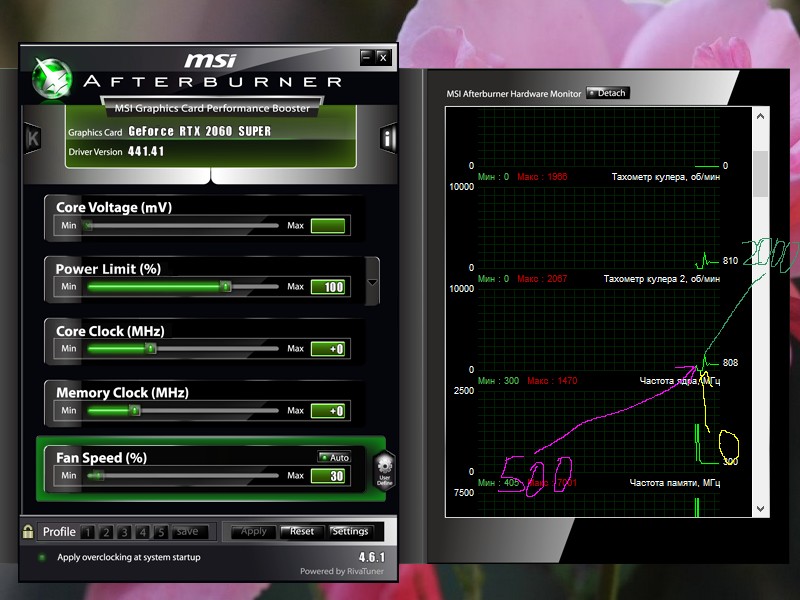Click the monitor scrollbar down arrow
The height and width of the screenshot is (600, 800).
pyautogui.click(x=760, y=509)
